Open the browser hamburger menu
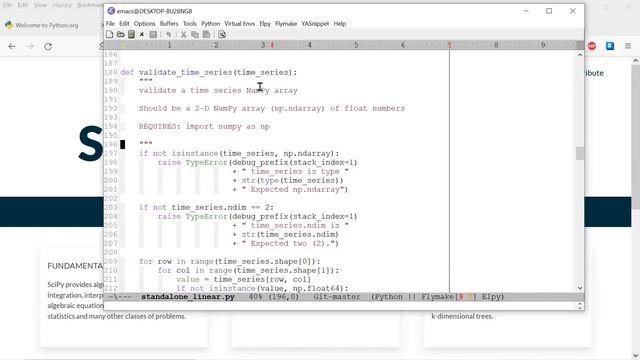This screenshot has width=640, height=360. (628, 46)
